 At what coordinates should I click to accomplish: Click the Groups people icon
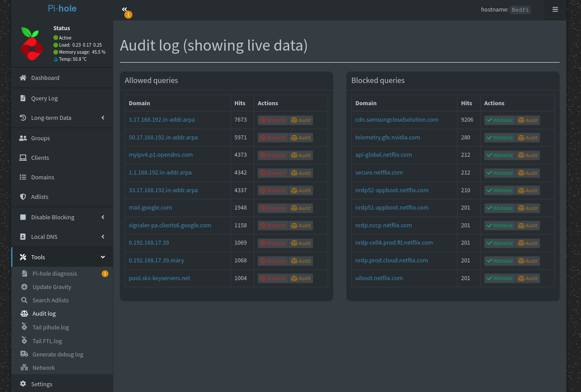tap(23, 138)
